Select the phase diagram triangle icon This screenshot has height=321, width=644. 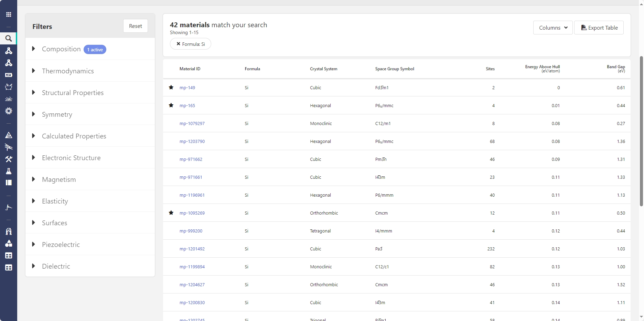click(x=9, y=135)
